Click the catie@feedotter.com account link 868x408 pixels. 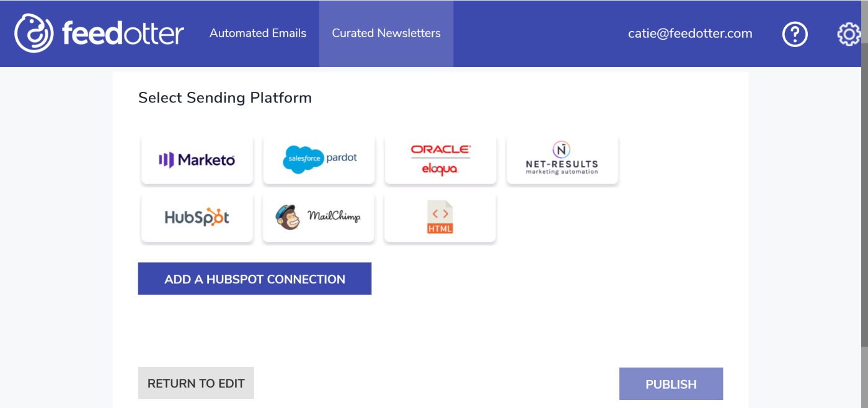tap(690, 33)
